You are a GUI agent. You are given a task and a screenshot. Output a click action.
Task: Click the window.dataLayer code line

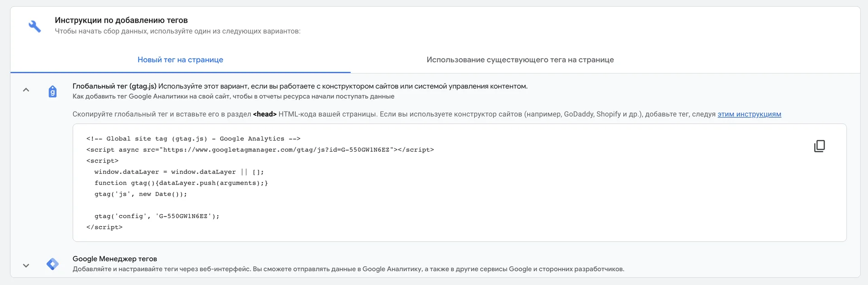tap(179, 172)
